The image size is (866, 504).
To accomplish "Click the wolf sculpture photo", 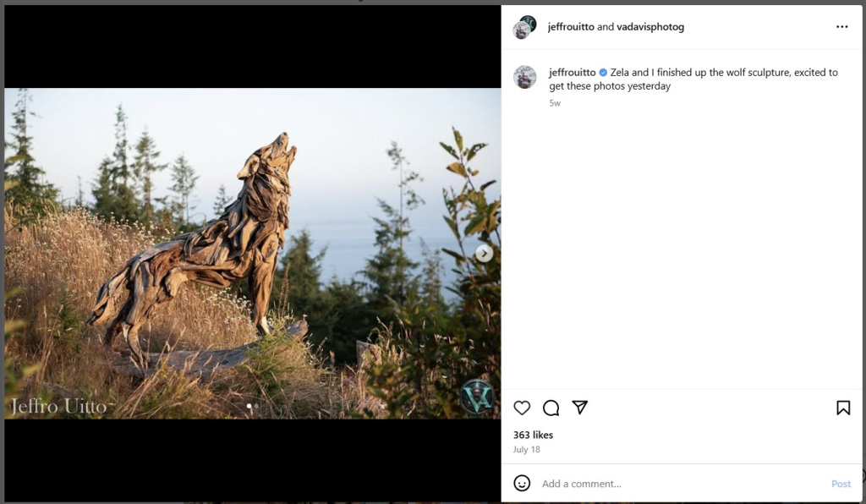I will (245, 252).
